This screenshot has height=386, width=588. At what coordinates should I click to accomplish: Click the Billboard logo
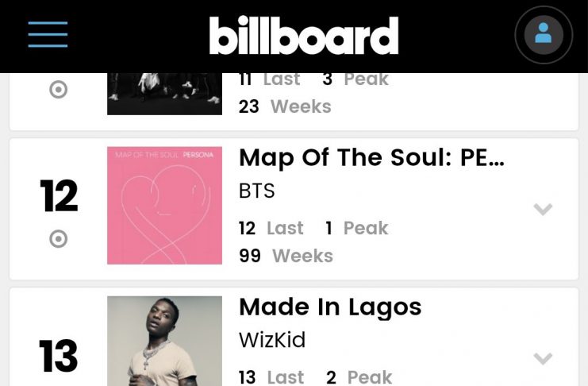[x=304, y=36]
